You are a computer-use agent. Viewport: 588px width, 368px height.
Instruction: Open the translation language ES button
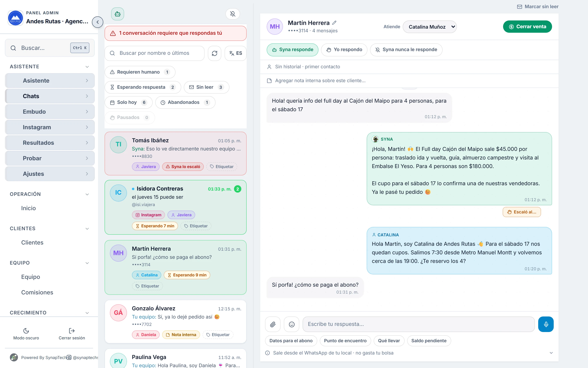(x=235, y=53)
